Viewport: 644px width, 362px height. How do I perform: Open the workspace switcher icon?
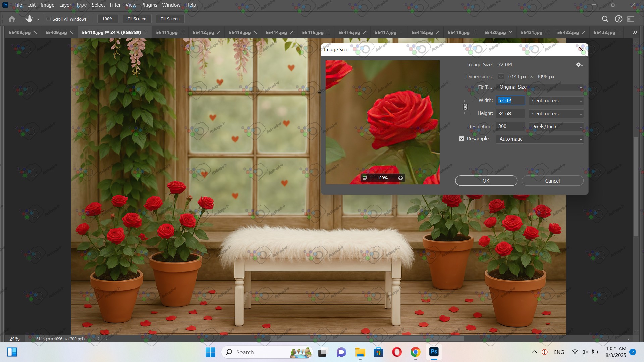631,19
